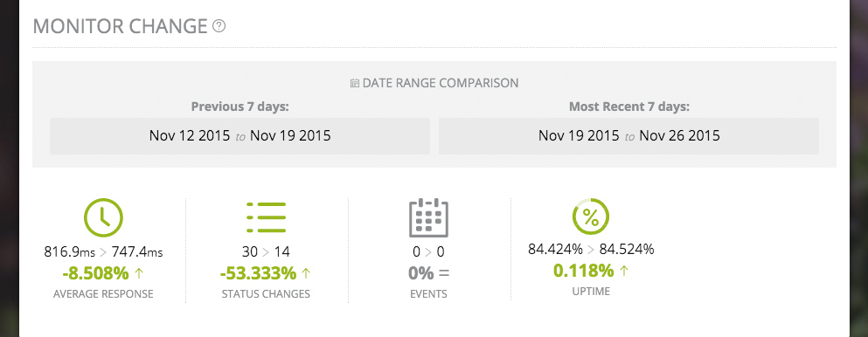868x337 pixels.
Task: Click the Monitor Change section title
Action: click(120, 26)
